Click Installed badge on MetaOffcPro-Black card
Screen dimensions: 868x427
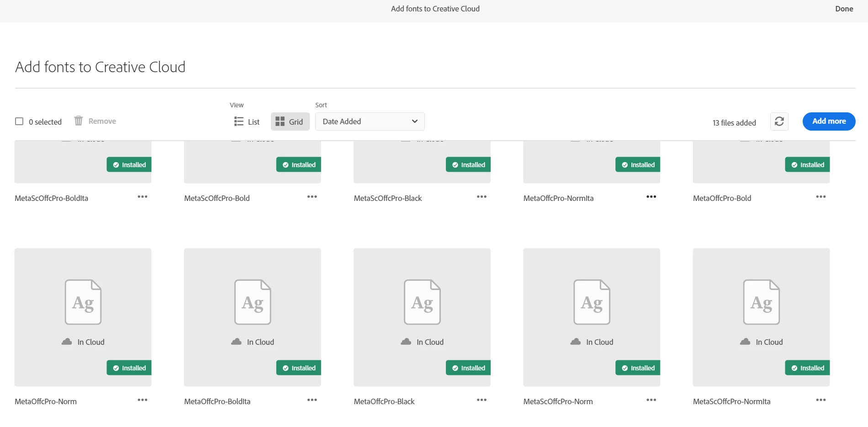(x=468, y=368)
